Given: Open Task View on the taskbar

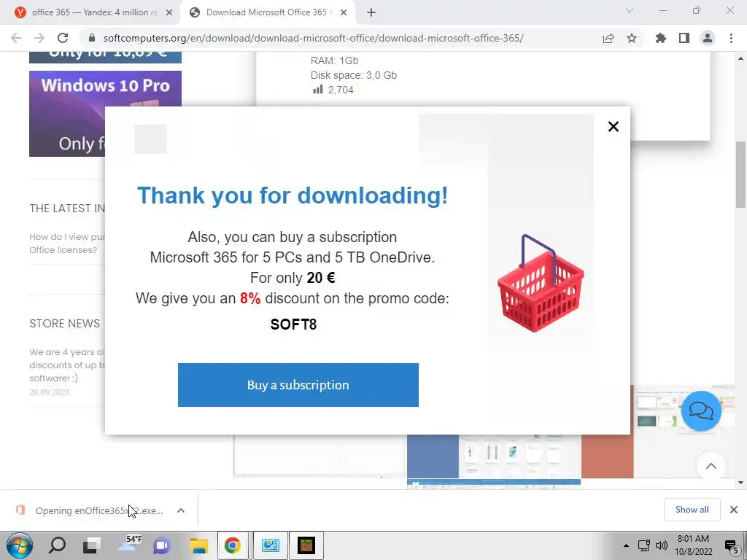Looking at the screenshot, I should pos(92,545).
